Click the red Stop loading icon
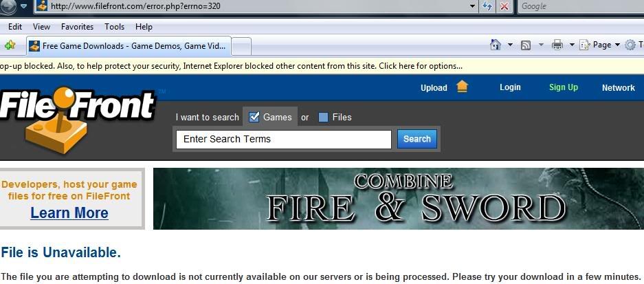 point(504,6)
